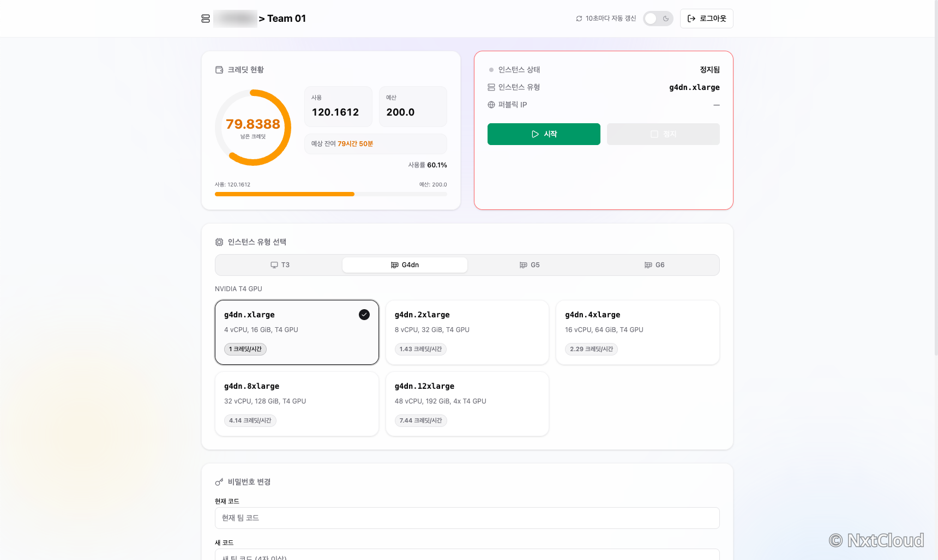Screen dimensions: 938x560
Task: Click the instance status dot icon
Action: coord(491,70)
